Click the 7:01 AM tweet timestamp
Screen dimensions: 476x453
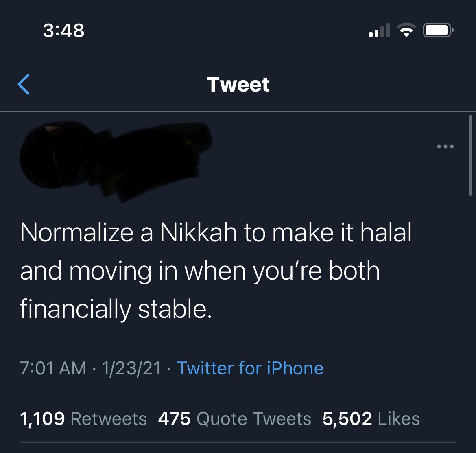tap(53, 368)
